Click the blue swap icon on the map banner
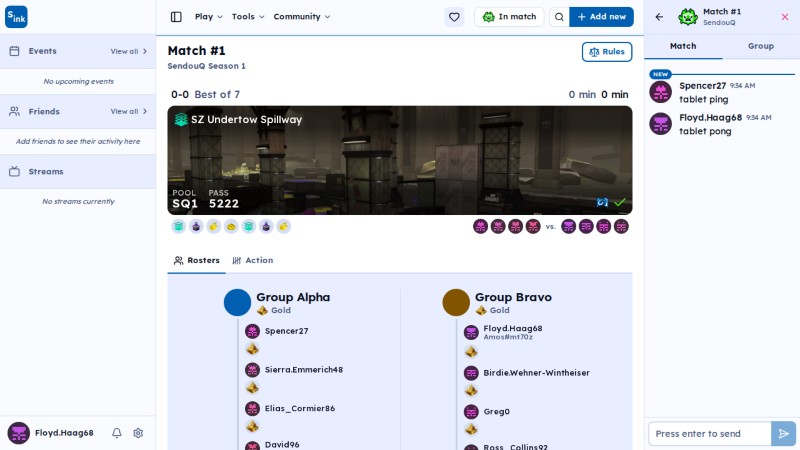This screenshot has width=800, height=450. 603,203
